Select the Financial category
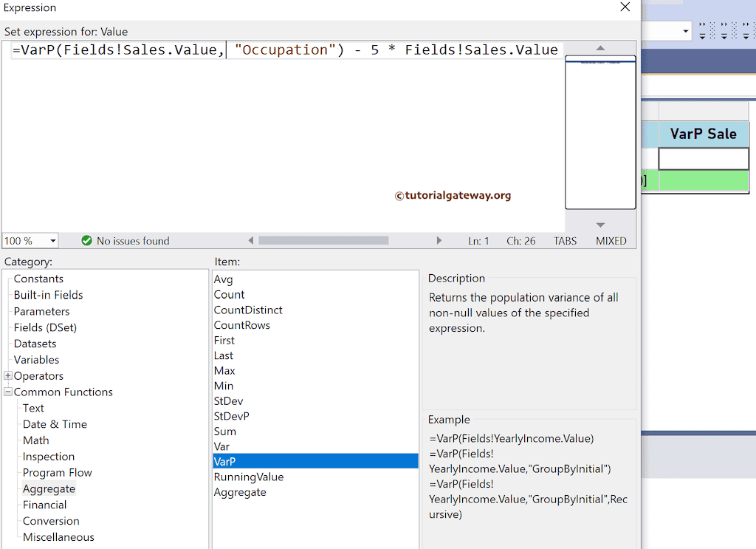 click(44, 505)
